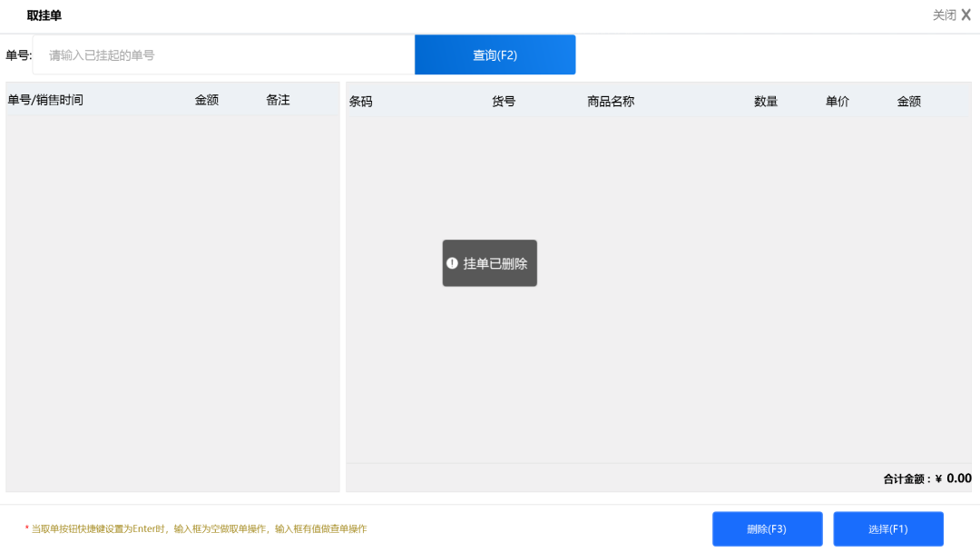
Task: Dismiss the 挂单已删除 toast message
Action: (490, 263)
